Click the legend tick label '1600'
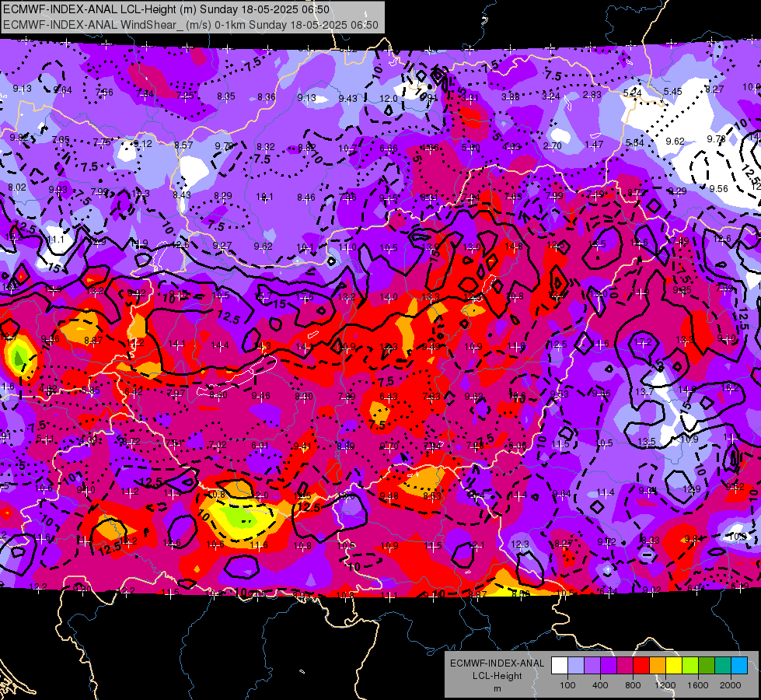This screenshot has height=700, width=761. [x=697, y=685]
